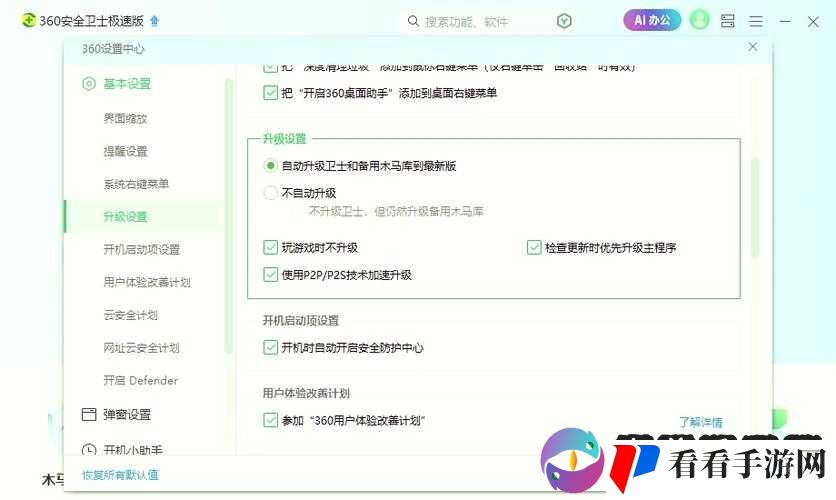Select 网址云安全计划 in sidebar
The image size is (836, 500).
141,348
